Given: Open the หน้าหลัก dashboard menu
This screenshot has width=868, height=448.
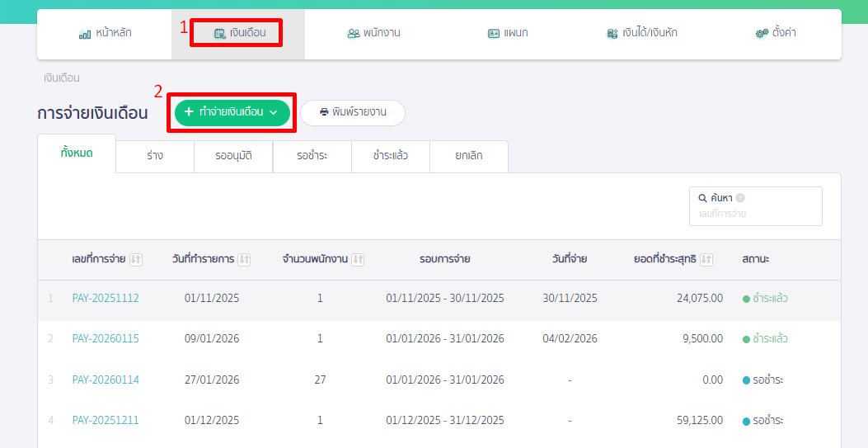Looking at the screenshot, I should coord(105,34).
